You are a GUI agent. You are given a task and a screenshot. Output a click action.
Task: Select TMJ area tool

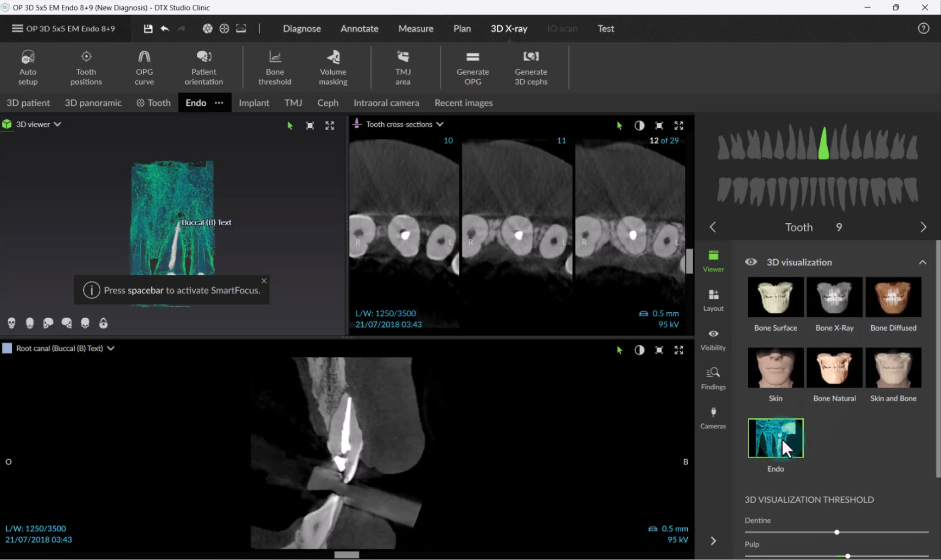(403, 67)
